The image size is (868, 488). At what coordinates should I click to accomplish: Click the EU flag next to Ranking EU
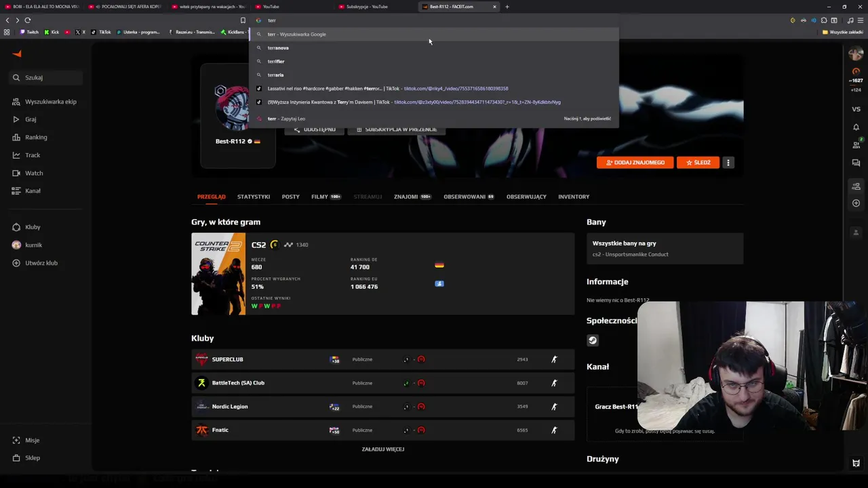439,283
